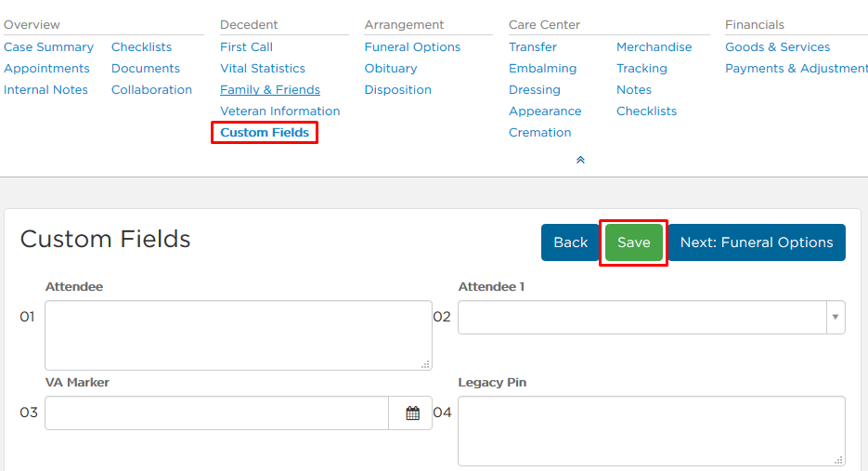
Task: Focus the VA Marker date field
Action: coord(217,412)
